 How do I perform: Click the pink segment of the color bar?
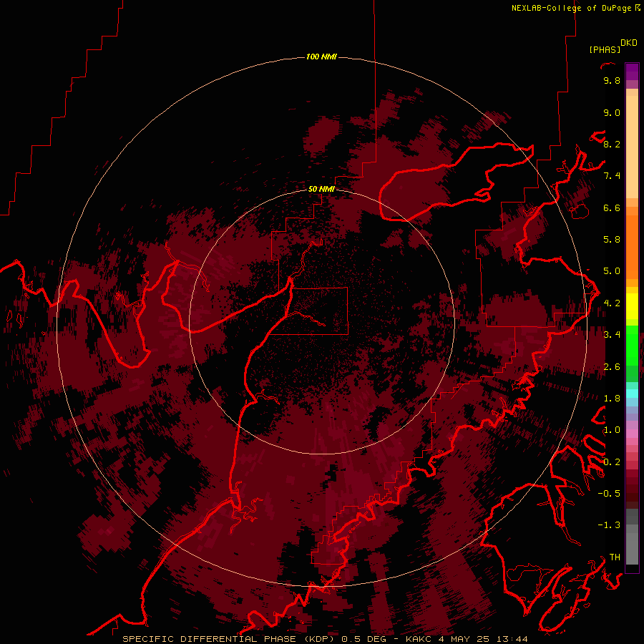(632, 434)
